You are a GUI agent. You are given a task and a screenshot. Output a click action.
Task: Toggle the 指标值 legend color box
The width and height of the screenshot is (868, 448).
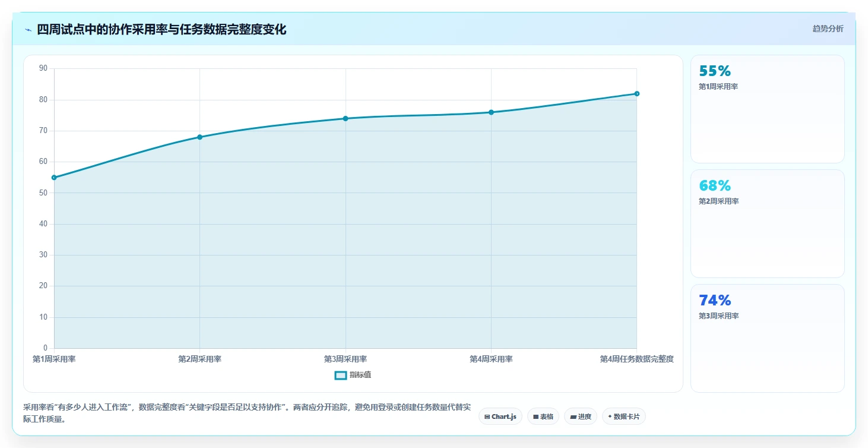pos(340,375)
